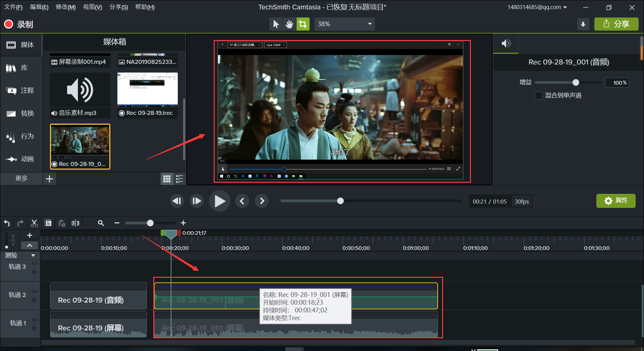This screenshot has height=351, width=644.
Task: Click the playback scrubber handle
Action: coord(340,201)
